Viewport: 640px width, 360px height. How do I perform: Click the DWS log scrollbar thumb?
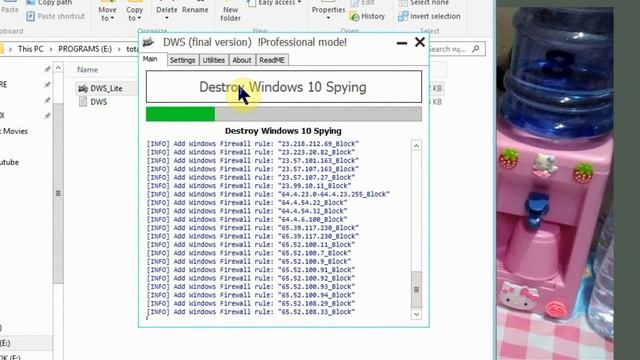(x=416, y=289)
